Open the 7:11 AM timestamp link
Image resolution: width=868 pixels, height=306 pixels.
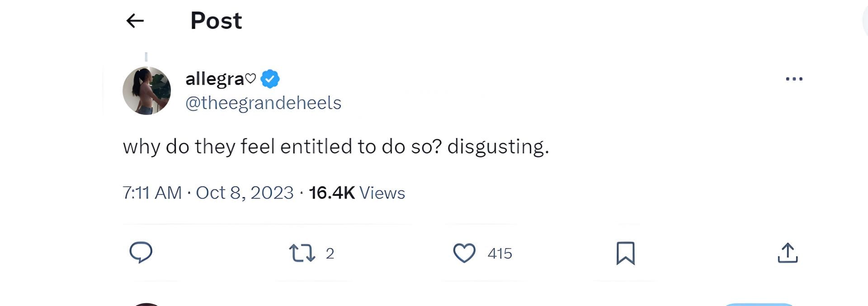tap(152, 193)
